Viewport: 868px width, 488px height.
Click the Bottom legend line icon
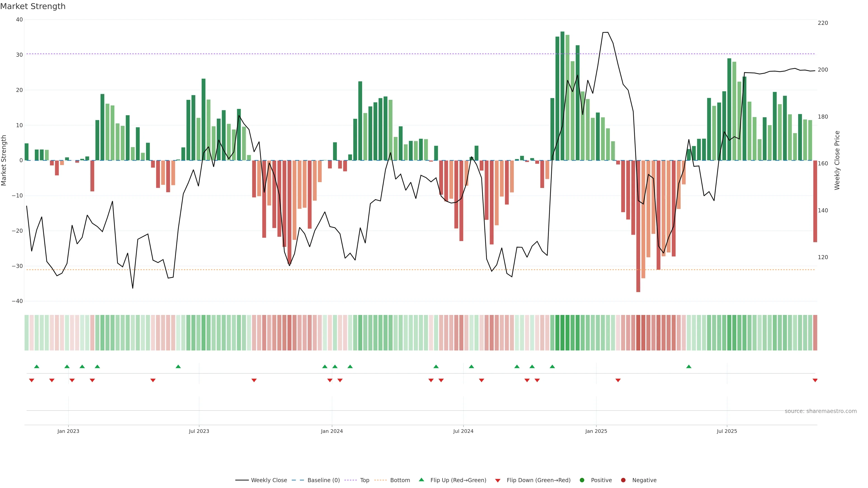(380, 480)
